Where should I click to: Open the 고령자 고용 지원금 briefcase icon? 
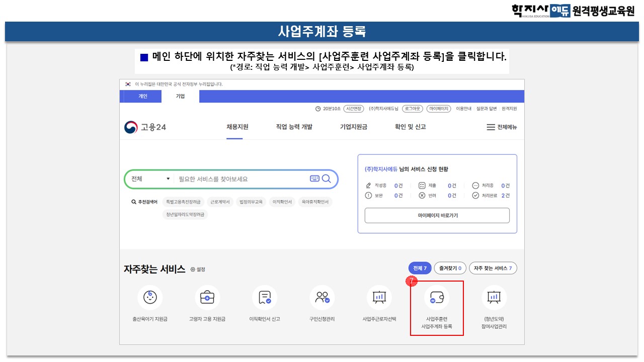tap(207, 297)
